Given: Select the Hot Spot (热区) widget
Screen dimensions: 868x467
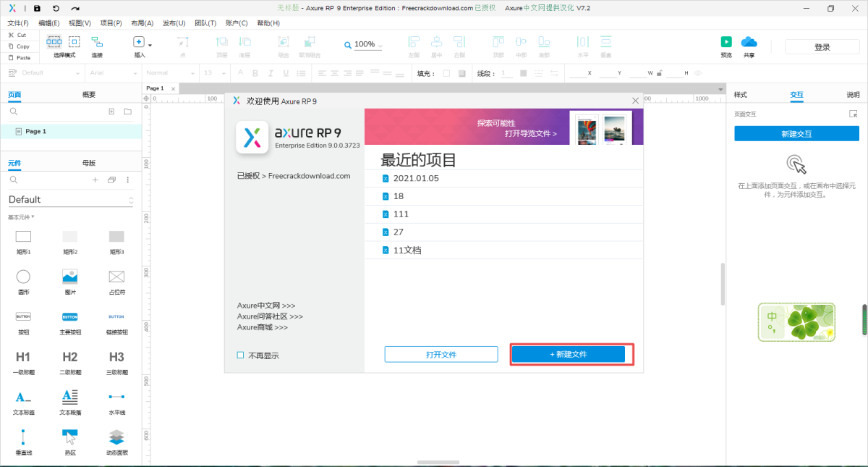Looking at the screenshot, I should click(x=69, y=437).
